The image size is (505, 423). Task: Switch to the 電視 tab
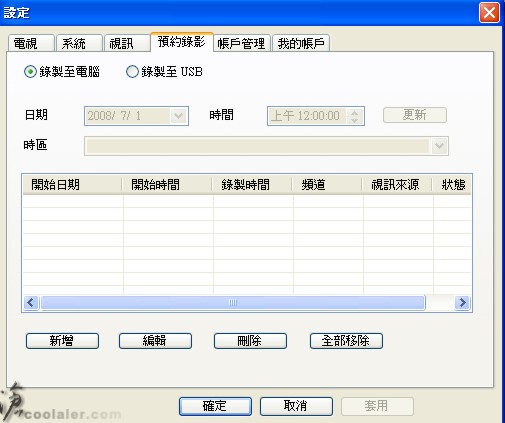click(x=31, y=43)
